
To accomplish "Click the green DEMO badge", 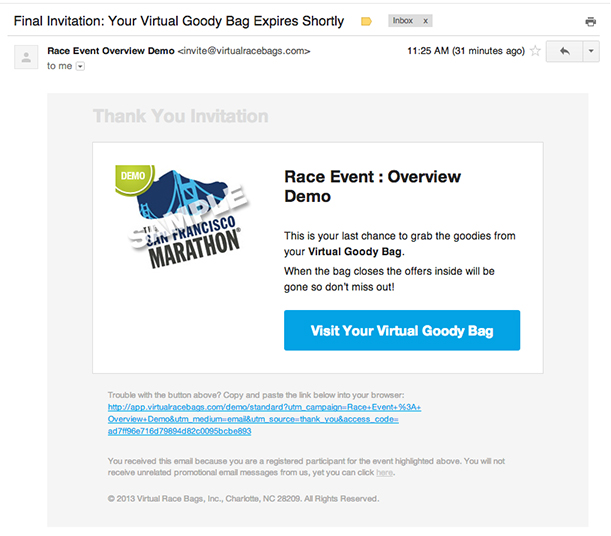I will (134, 178).
